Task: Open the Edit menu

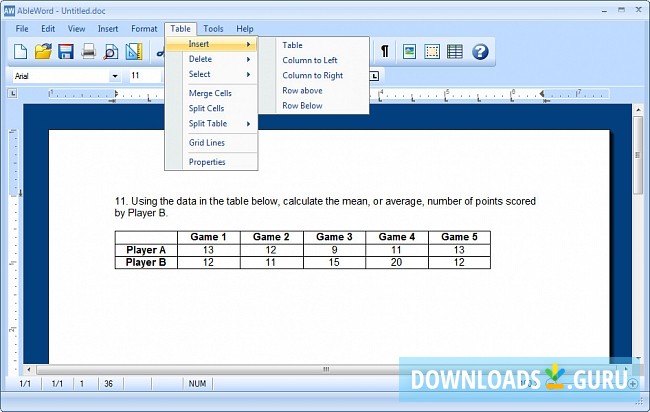Action: (x=48, y=29)
